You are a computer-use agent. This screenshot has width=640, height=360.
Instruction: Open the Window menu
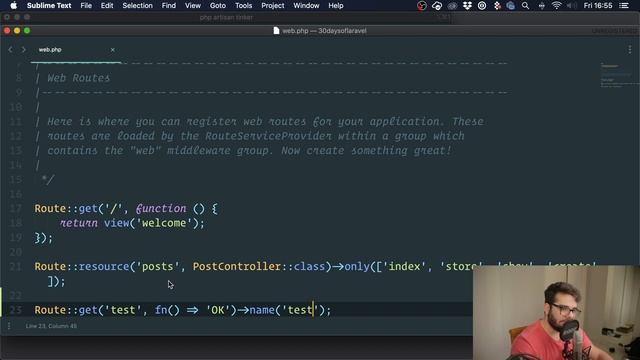coord(306,6)
